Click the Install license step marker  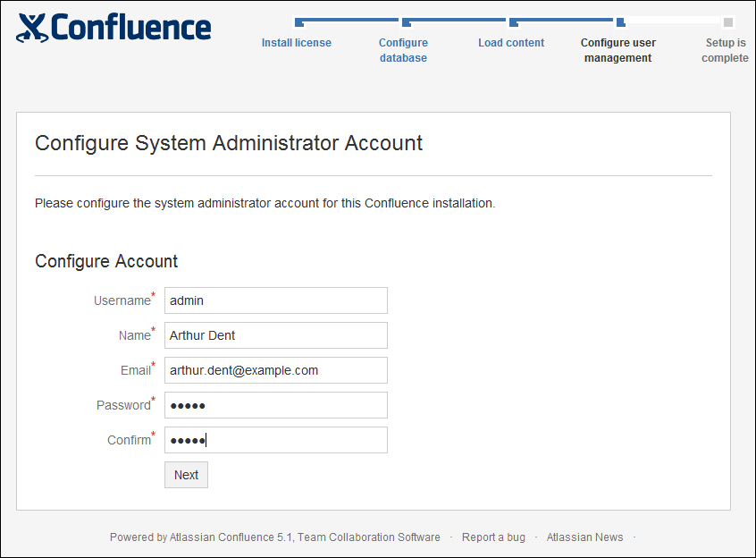(x=299, y=22)
